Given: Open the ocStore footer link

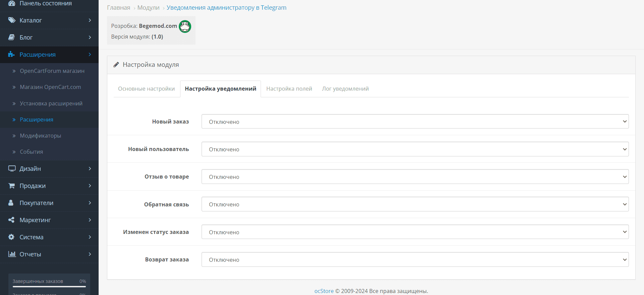Looking at the screenshot, I should [324, 291].
